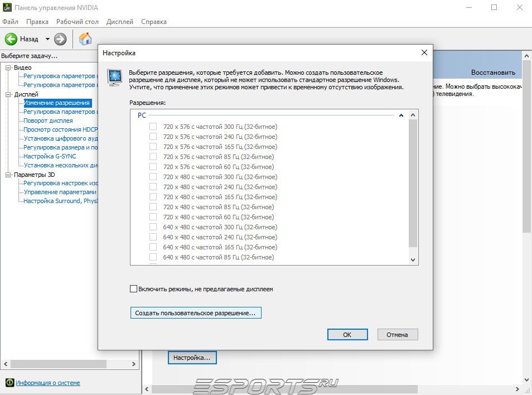This screenshot has height=395, width=532.
Task: Open the Рабочий стол menu
Action: [x=78, y=22]
